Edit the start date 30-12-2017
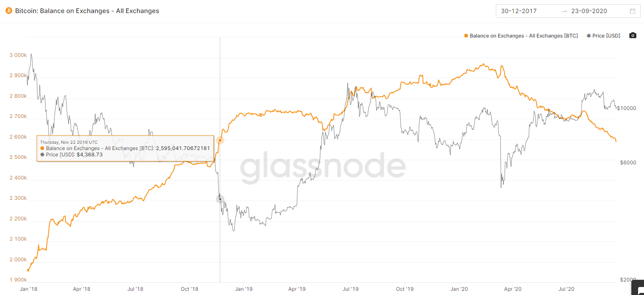 tap(519, 11)
